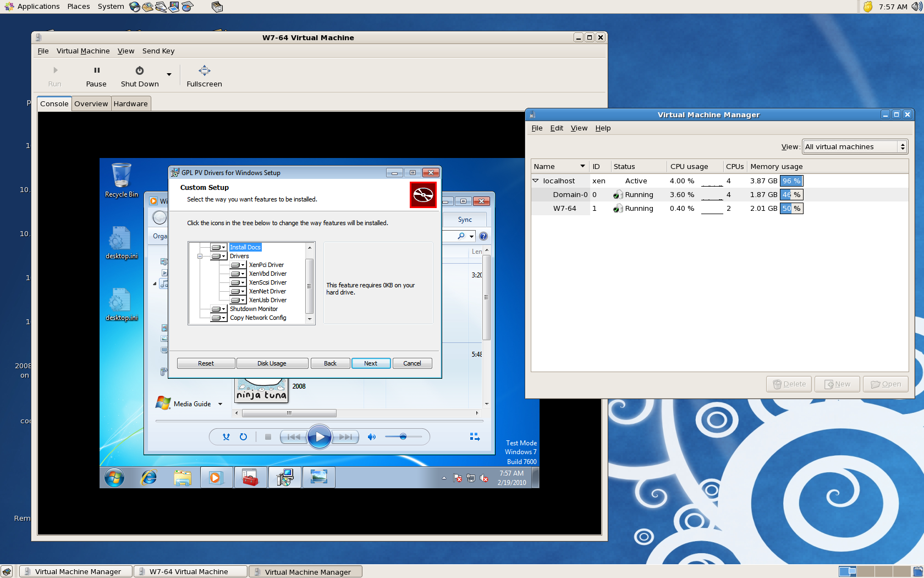The height and width of the screenshot is (578, 924).
Task: Click the Shut Down power icon
Action: coord(140,70)
